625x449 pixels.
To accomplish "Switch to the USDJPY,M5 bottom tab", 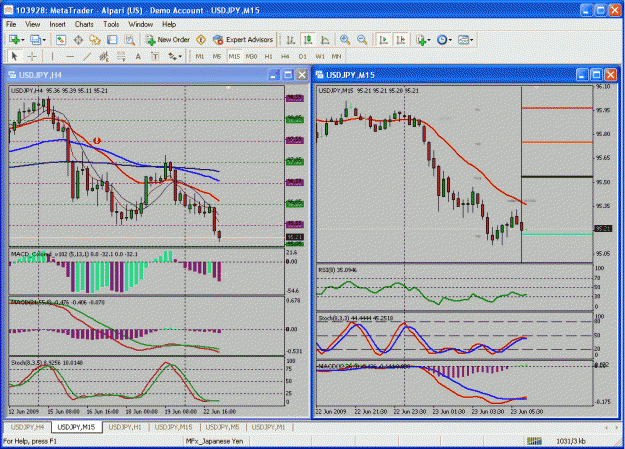I will point(222,427).
